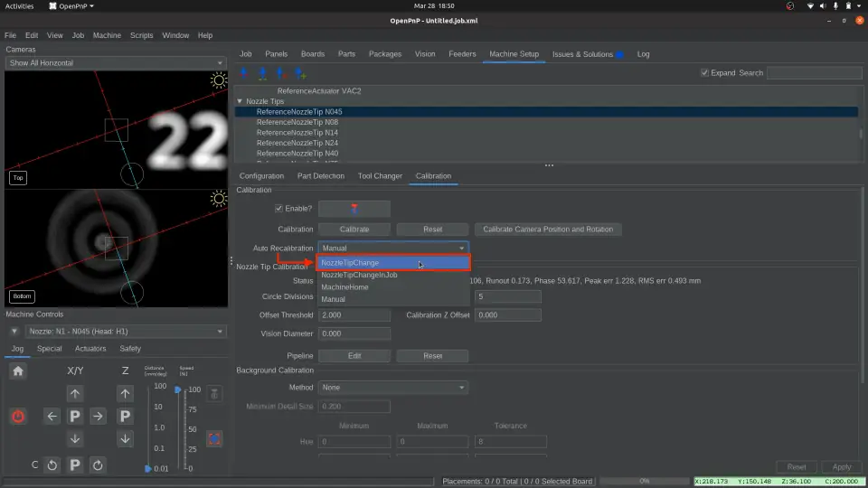Toggle the Enable? calibration checkbox
The image size is (868, 488).
[278, 209]
